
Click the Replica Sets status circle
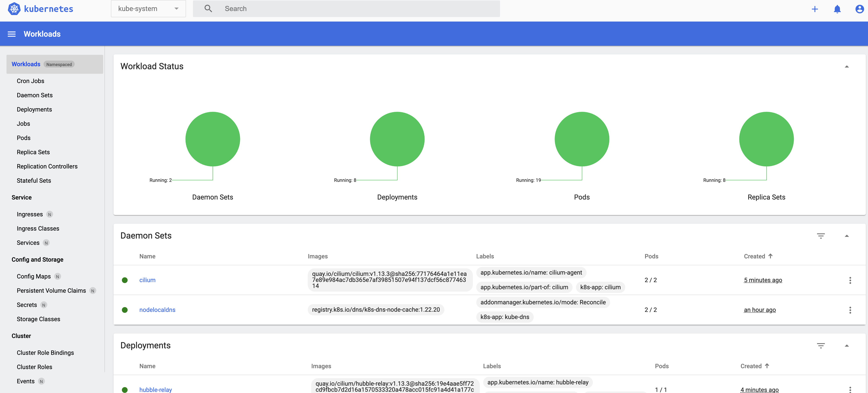(x=767, y=139)
